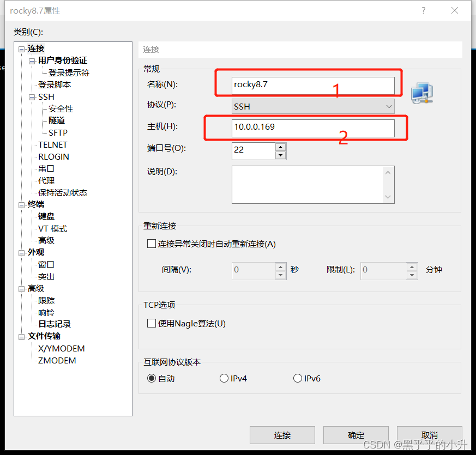Select 响铃 in the category tree
Viewport: 476px width, 455px height.
point(46,312)
